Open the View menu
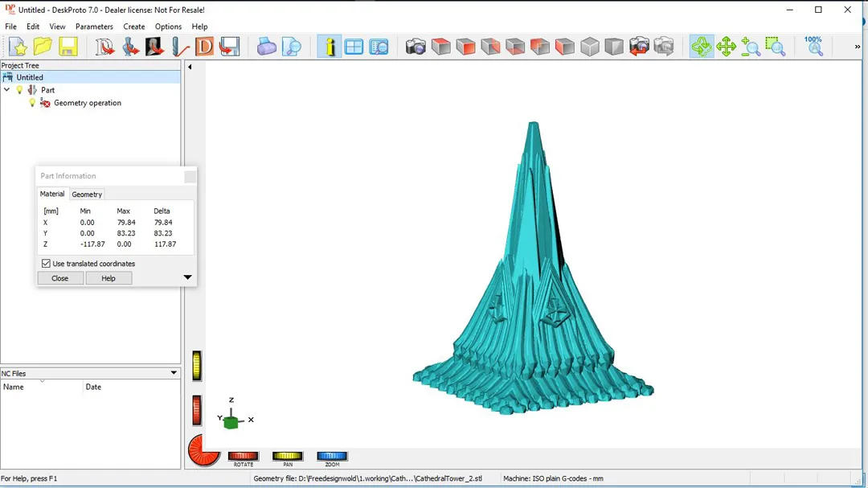This screenshot has height=488, width=868. coord(57,26)
